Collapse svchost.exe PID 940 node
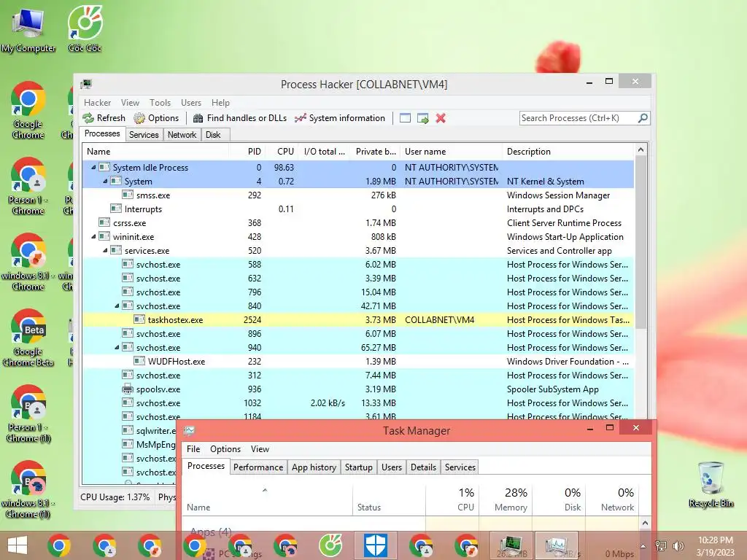 [x=117, y=348]
